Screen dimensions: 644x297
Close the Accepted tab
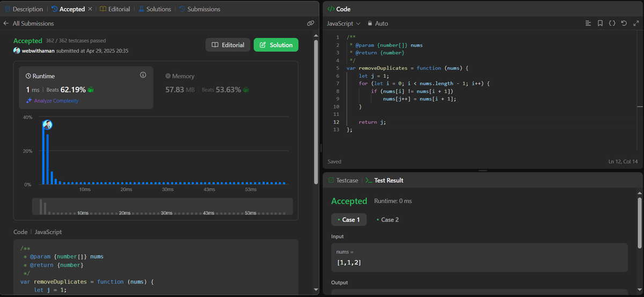(90, 9)
